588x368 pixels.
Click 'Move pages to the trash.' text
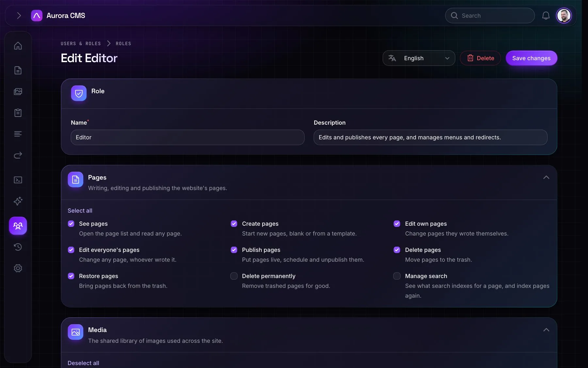tap(438, 260)
